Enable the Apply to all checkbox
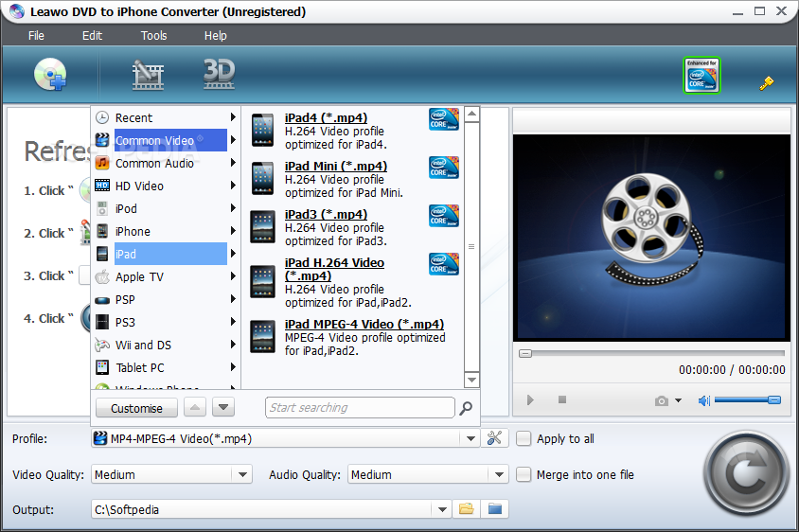The height and width of the screenshot is (532, 799). click(524, 438)
